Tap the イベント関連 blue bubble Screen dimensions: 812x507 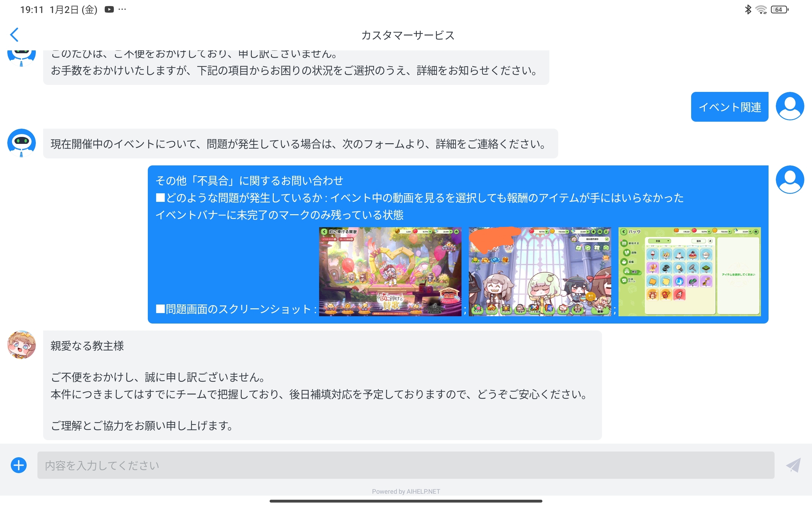pyautogui.click(x=730, y=107)
